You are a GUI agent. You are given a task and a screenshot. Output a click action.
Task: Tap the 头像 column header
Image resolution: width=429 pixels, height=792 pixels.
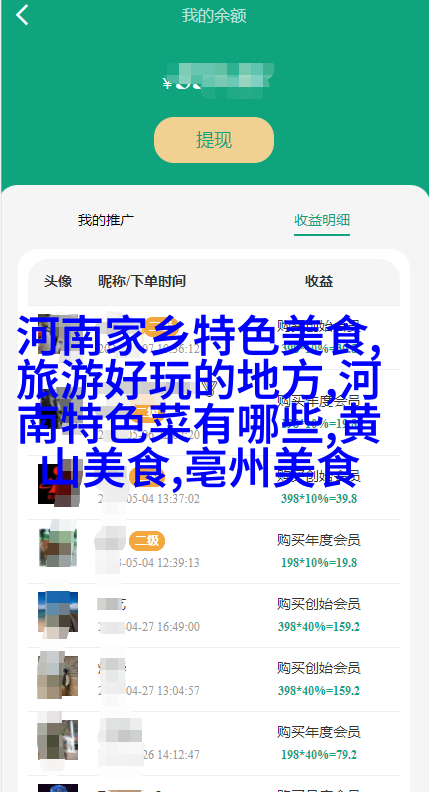click(58, 281)
